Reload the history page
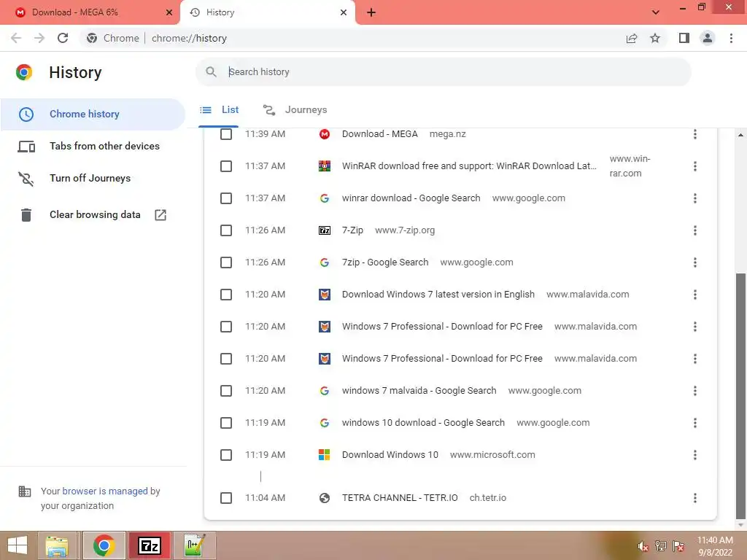 [63, 38]
